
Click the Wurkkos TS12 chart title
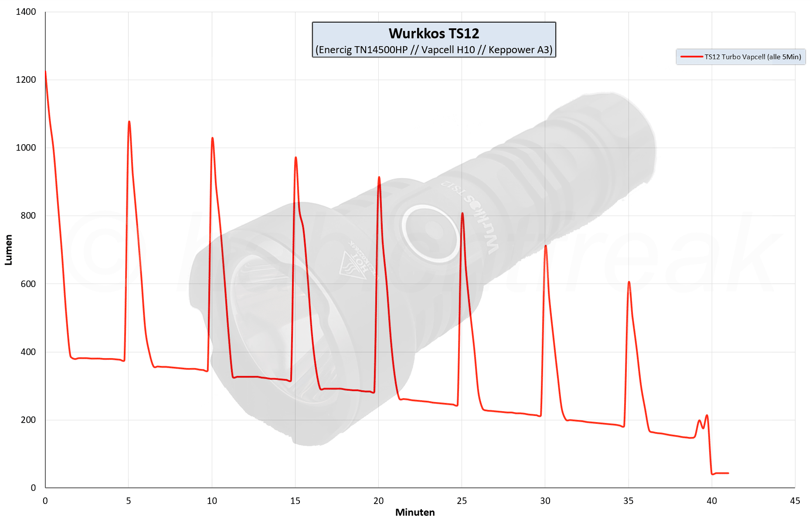[434, 34]
